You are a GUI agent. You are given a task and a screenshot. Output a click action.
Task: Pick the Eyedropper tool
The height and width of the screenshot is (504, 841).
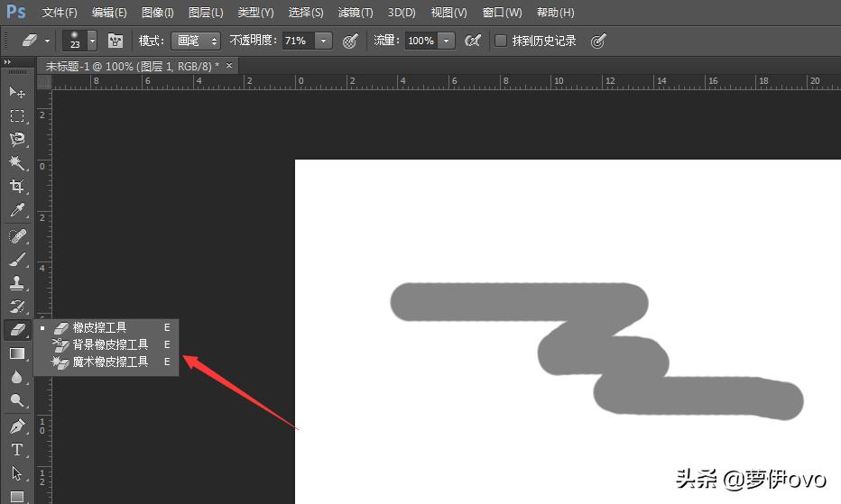coord(17,211)
